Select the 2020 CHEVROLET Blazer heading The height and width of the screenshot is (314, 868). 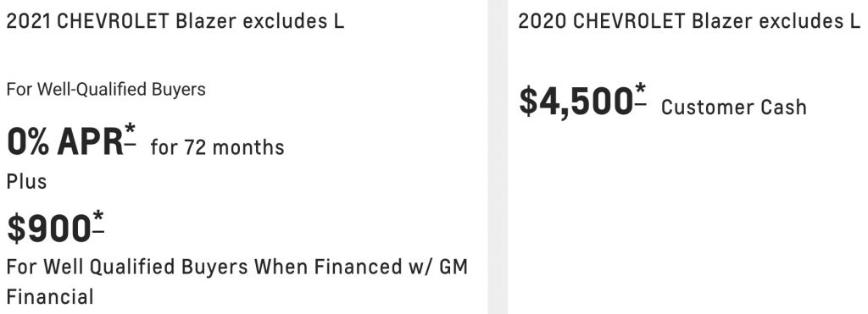click(689, 21)
